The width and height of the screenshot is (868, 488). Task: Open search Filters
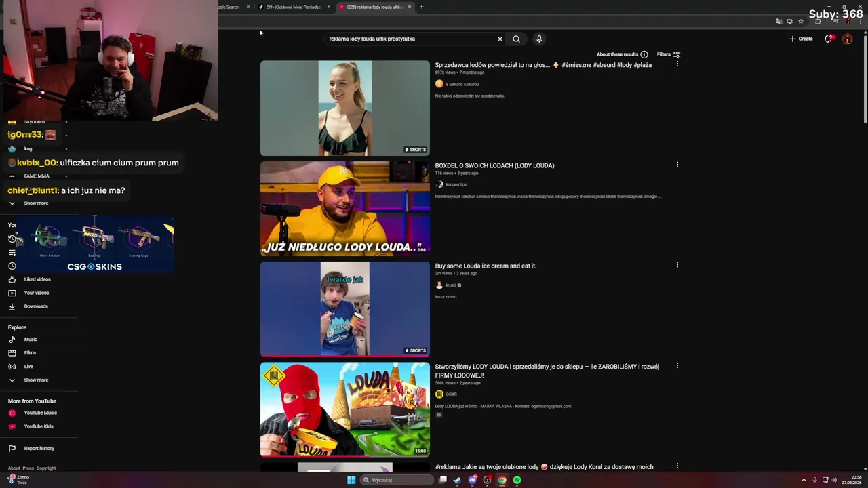[x=669, y=54]
